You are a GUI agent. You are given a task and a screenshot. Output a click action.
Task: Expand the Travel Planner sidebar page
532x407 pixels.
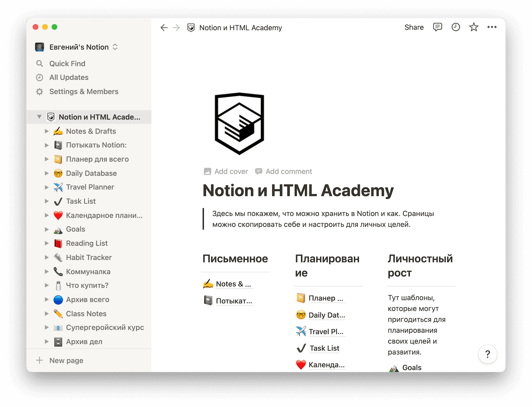click(x=47, y=187)
